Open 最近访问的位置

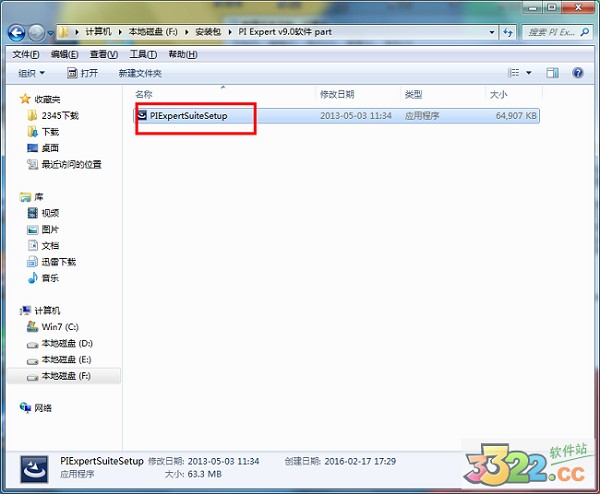point(72,165)
